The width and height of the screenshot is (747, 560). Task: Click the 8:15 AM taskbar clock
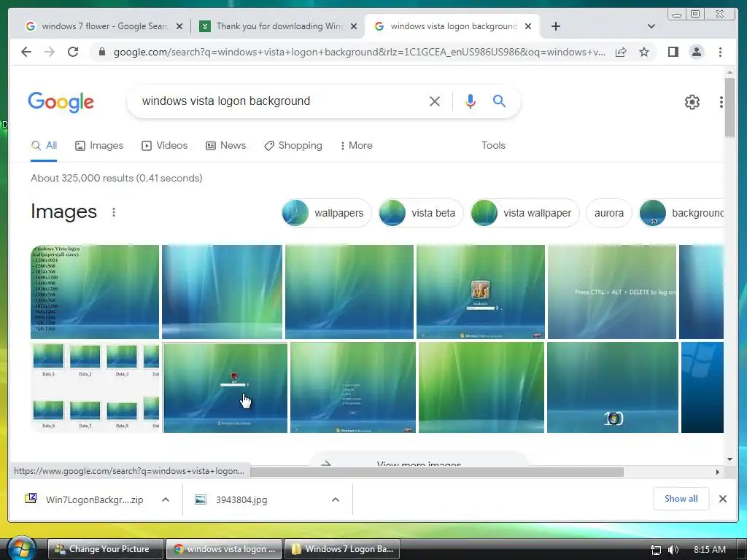709,550
